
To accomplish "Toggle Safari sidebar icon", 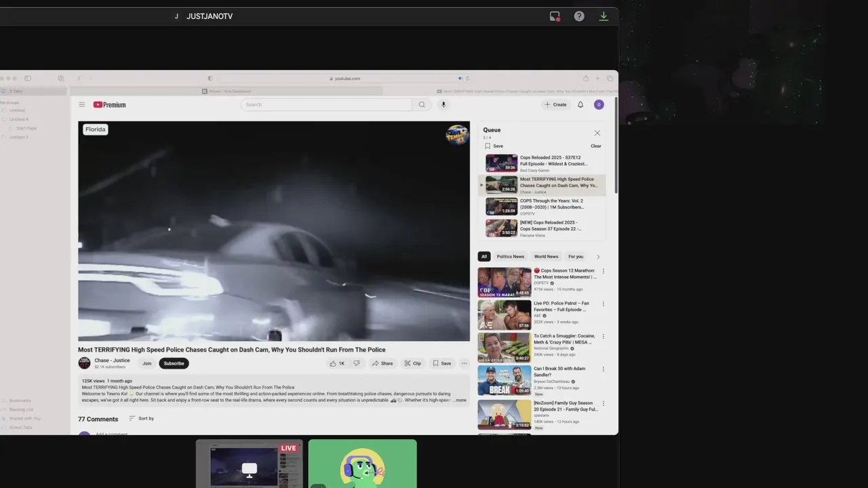I will coord(28,78).
